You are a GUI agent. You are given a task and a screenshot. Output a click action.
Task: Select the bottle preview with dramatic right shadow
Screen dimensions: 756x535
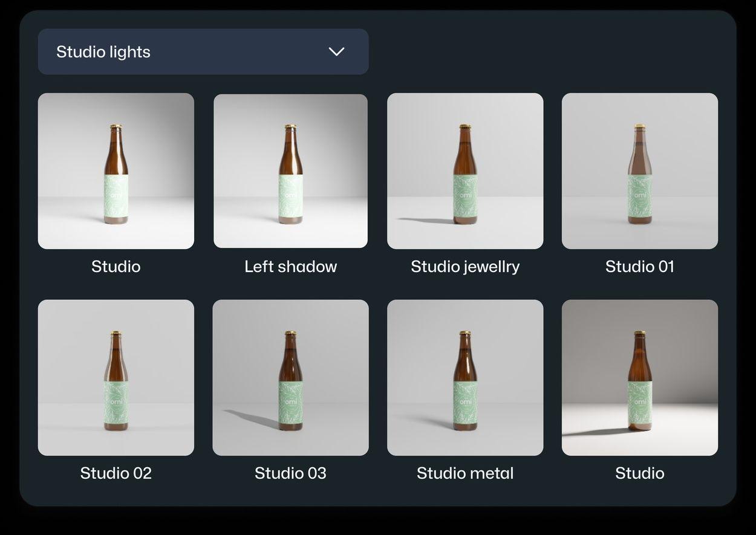639,377
